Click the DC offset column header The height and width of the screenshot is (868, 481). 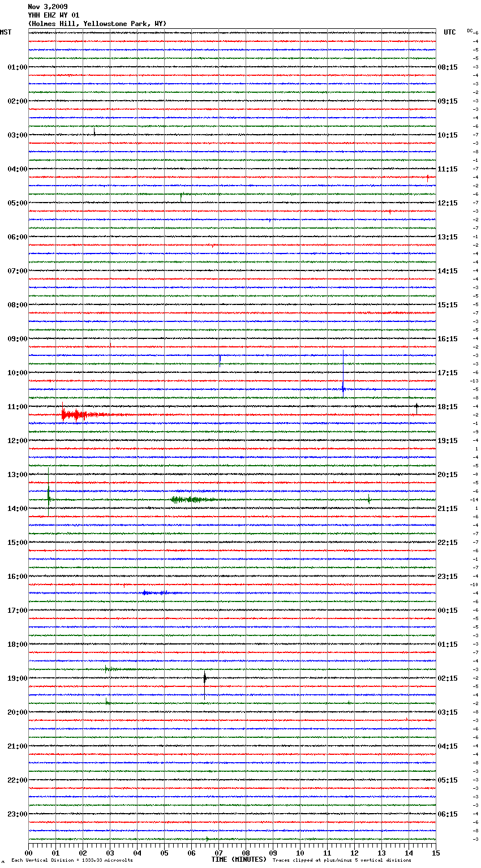tap(470, 31)
